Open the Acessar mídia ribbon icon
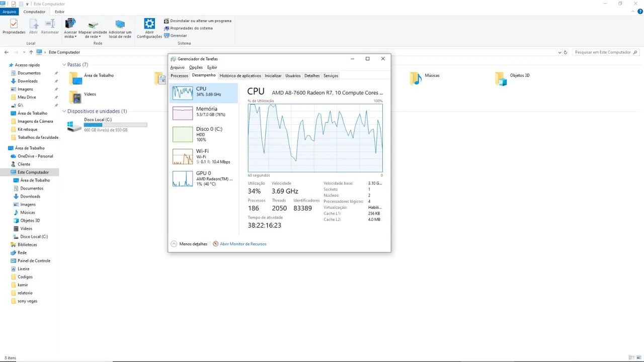This screenshot has height=362, width=644. tap(70, 24)
